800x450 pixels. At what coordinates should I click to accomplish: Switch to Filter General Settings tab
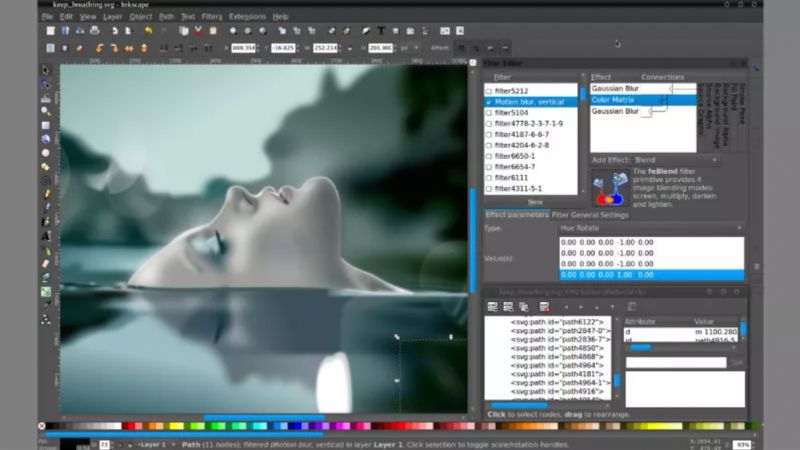pos(590,214)
